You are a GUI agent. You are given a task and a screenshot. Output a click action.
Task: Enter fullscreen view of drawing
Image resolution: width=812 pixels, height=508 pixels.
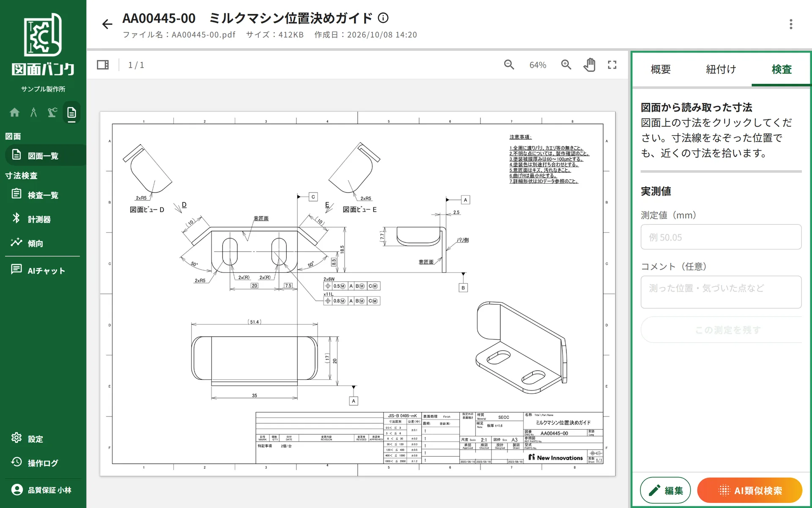pyautogui.click(x=612, y=65)
